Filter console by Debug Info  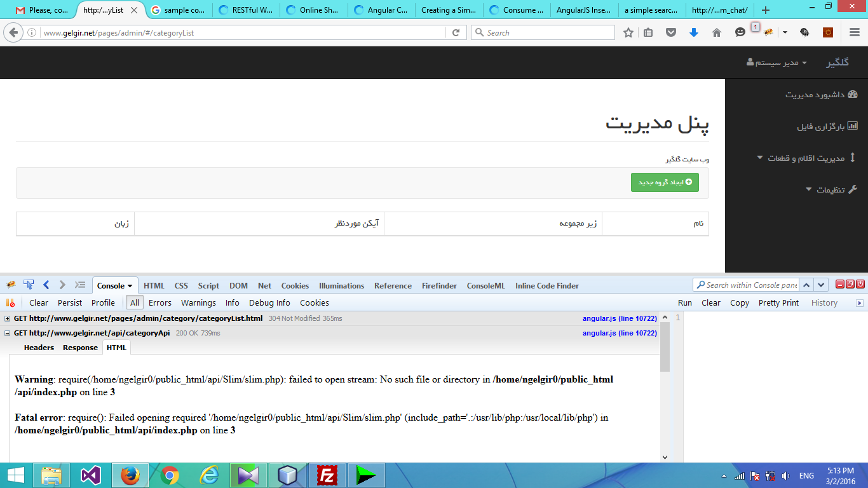click(x=269, y=303)
